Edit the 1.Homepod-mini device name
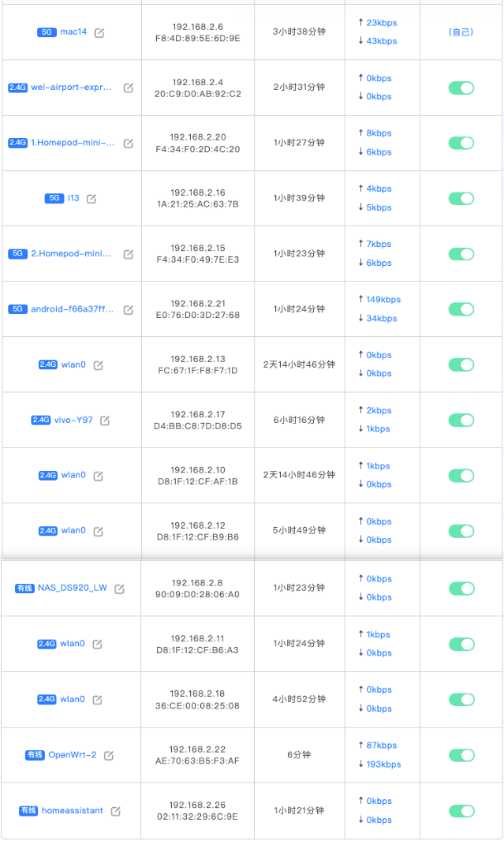 coord(129,144)
